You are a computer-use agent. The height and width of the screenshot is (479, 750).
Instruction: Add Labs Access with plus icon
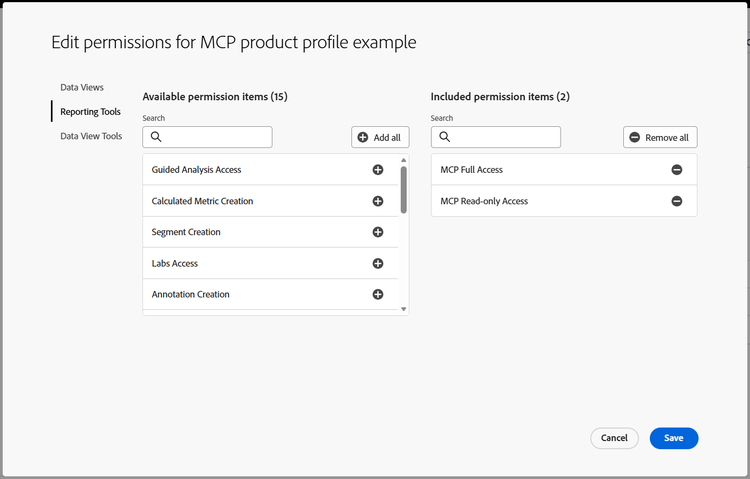pyautogui.click(x=378, y=263)
